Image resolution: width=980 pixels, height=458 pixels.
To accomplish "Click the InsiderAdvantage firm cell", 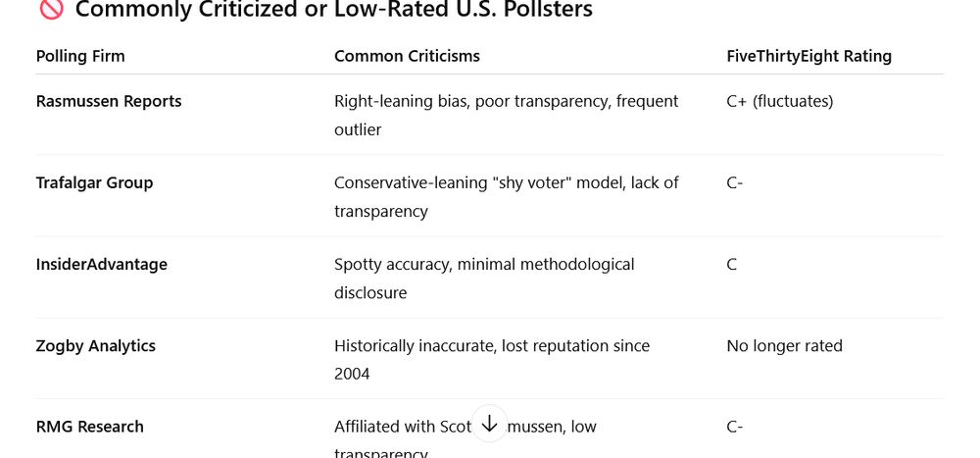I will pyautogui.click(x=102, y=264).
